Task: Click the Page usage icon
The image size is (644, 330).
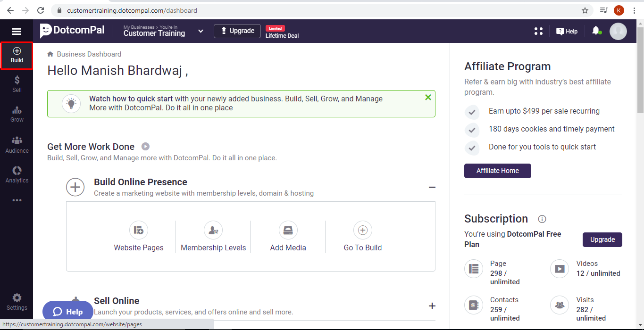Action: [x=474, y=269]
